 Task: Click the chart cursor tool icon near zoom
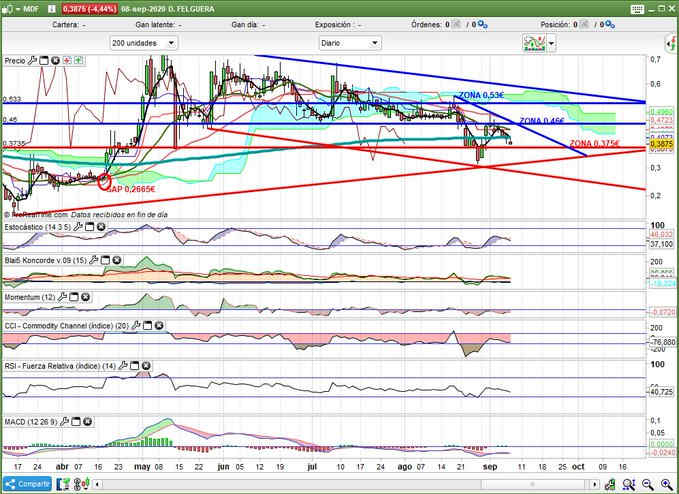[610, 484]
